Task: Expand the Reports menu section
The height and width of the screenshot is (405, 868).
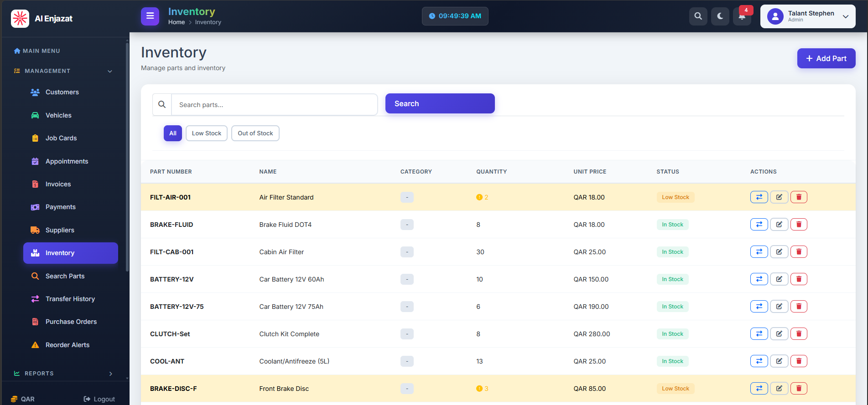Action: [x=63, y=374]
